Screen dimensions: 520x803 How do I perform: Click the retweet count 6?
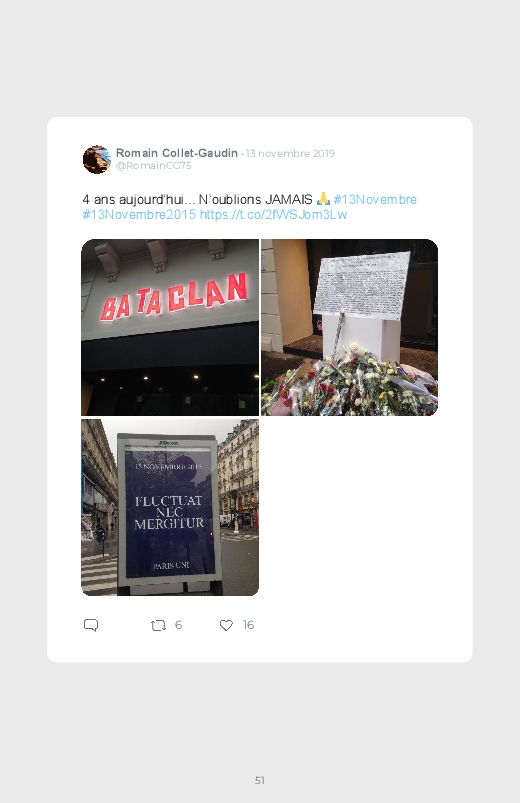(x=178, y=625)
